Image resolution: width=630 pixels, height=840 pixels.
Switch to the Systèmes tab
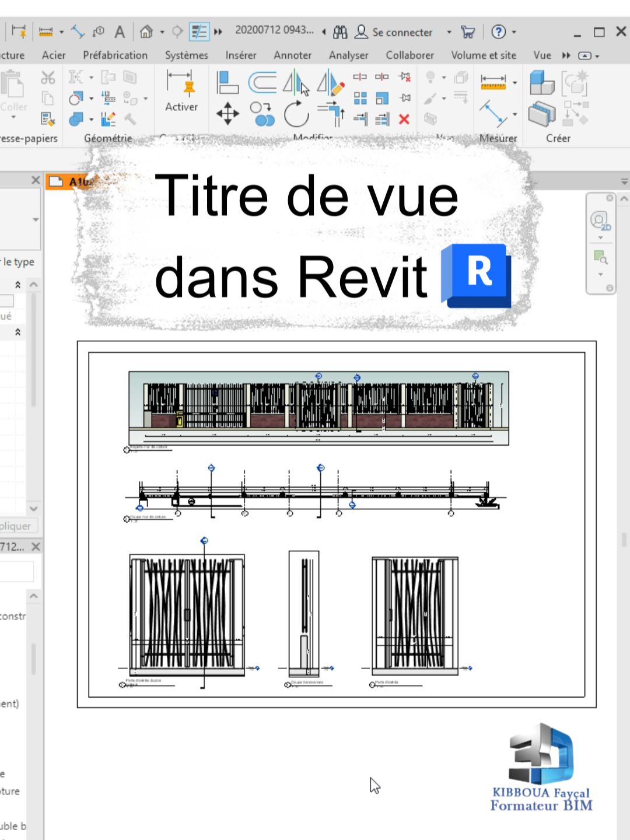[x=186, y=55]
